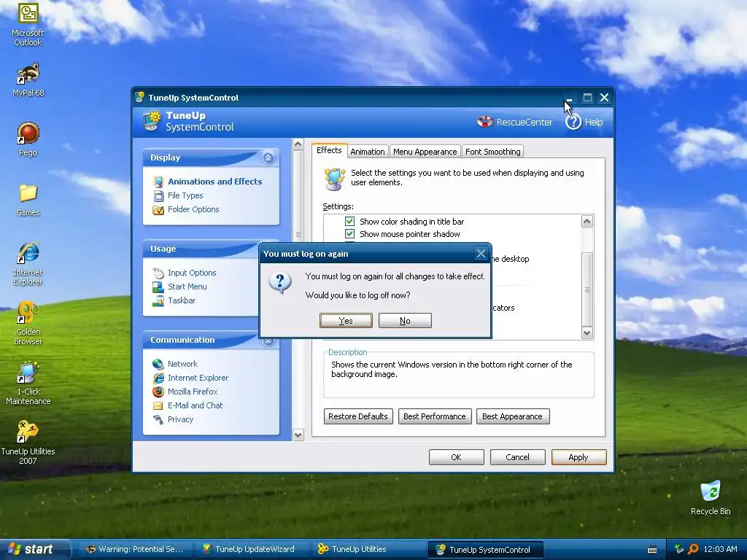
Task: Close the log on again dialog
Action: tap(481, 253)
